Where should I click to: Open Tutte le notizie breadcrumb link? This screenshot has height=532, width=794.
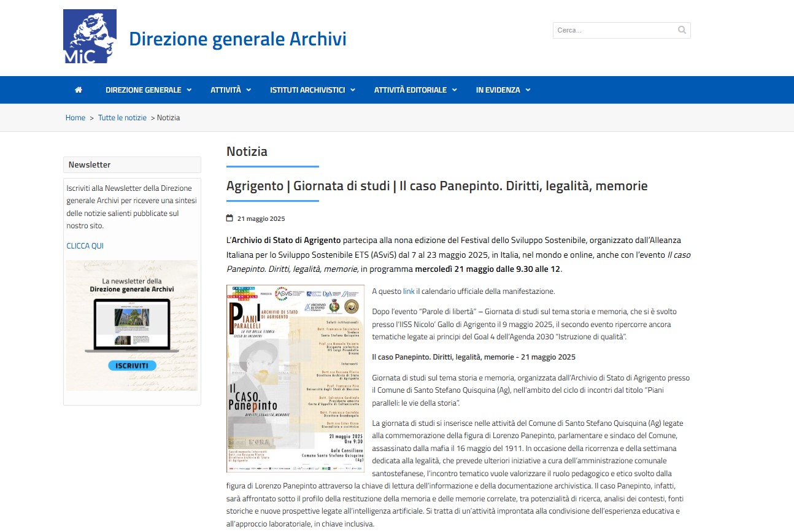click(122, 118)
